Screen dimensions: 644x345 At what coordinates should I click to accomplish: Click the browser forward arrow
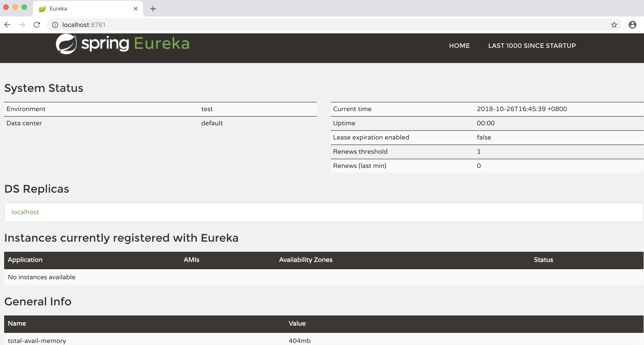point(22,25)
